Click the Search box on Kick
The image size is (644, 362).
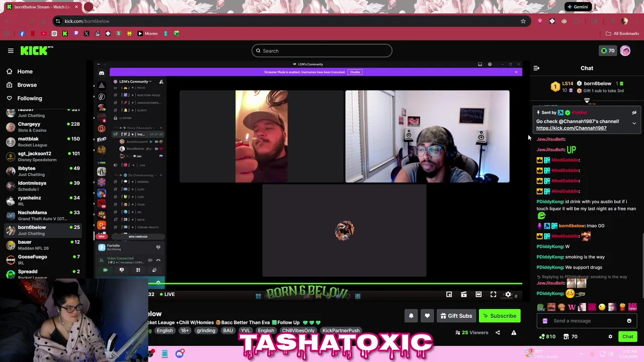click(x=322, y=51)
